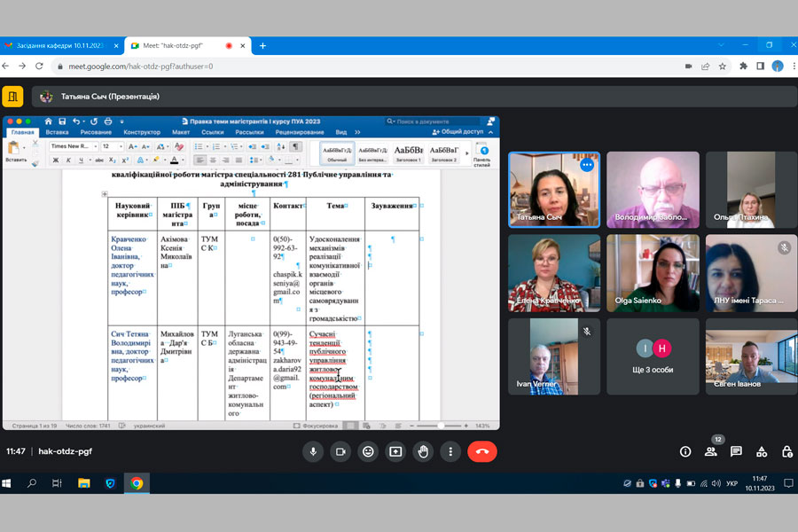Open host controls lock icon
Image resolution: width=798 pixels, height=532 pixels.
tap(786, 451)
